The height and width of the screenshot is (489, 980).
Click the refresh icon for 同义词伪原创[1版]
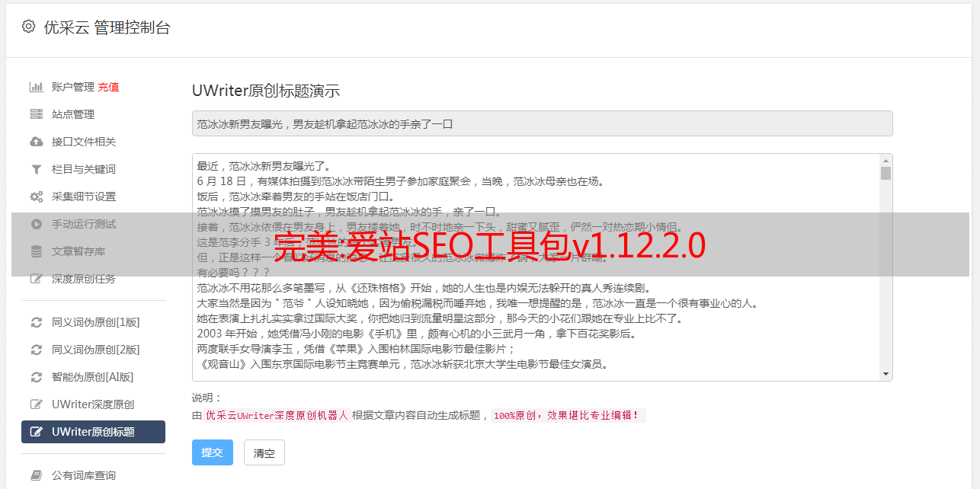[x=36, y=322]
